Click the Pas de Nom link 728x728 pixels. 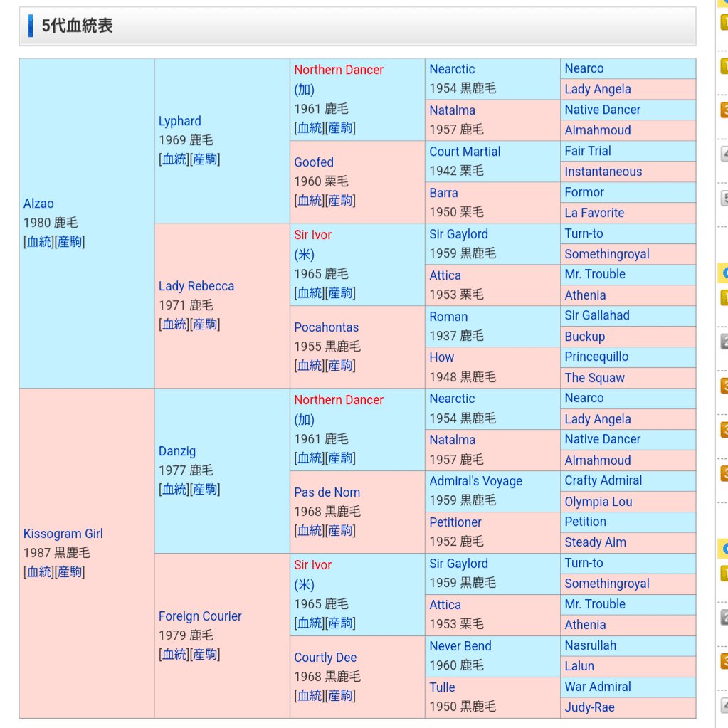327,492
